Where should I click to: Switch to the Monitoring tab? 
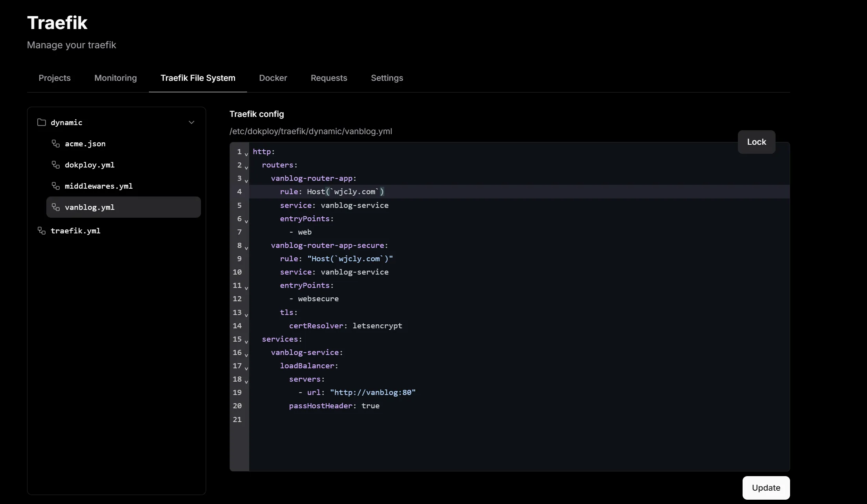[x=115, y=78]
